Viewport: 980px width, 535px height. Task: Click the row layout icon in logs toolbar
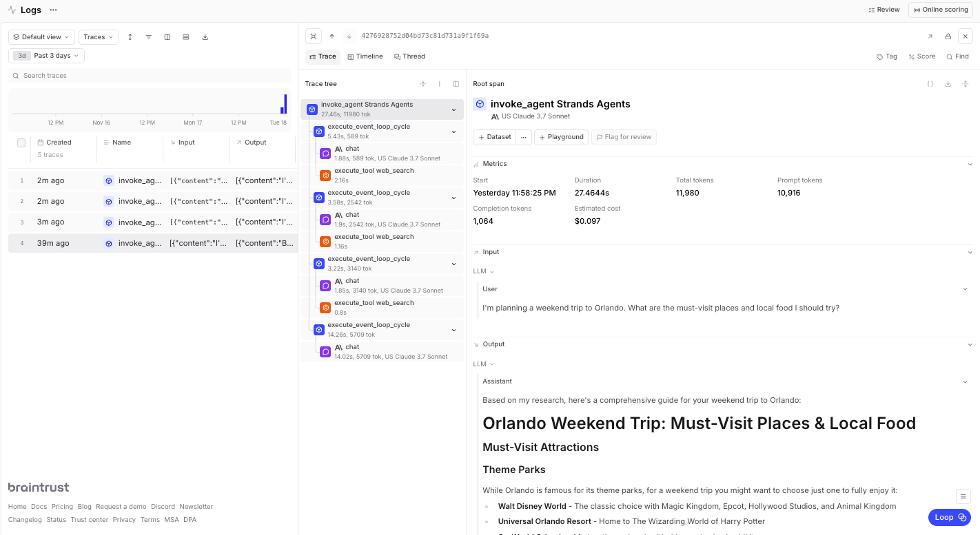pyautogui.click(x=186, y=37)
